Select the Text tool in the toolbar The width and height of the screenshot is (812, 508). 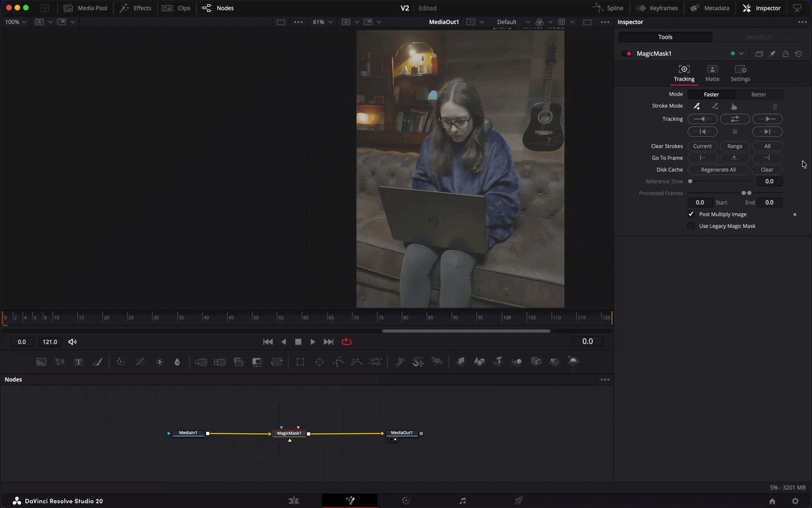pyautogui.click(x=79, y=362)
